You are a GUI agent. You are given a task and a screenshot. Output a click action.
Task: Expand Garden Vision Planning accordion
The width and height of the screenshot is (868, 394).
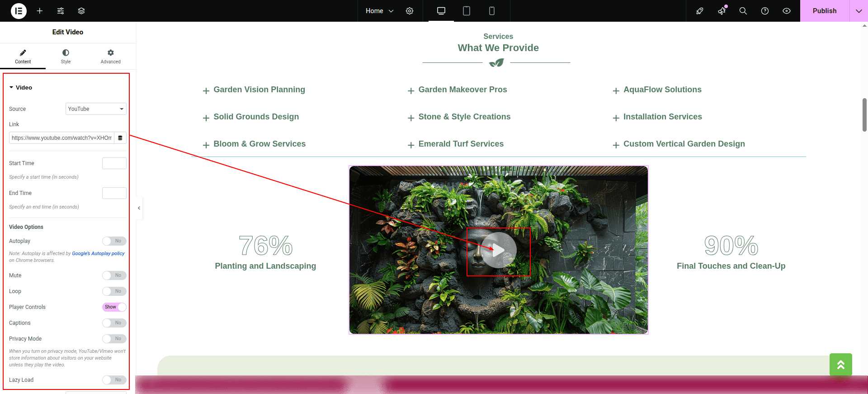[259, 90]
